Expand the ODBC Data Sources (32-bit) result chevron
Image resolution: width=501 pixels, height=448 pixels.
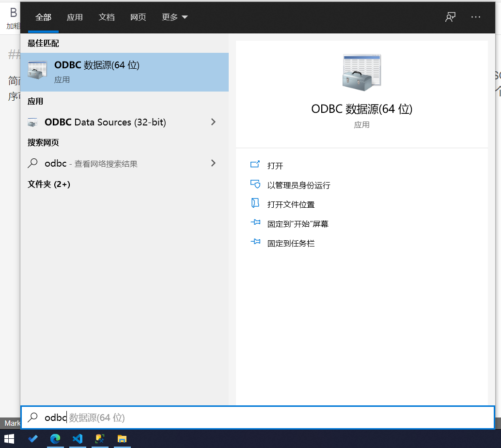coord(213,122)
